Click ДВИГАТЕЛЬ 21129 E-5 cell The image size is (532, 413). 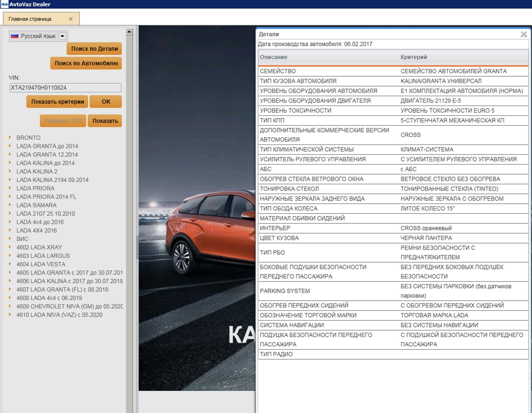[431, 101]
